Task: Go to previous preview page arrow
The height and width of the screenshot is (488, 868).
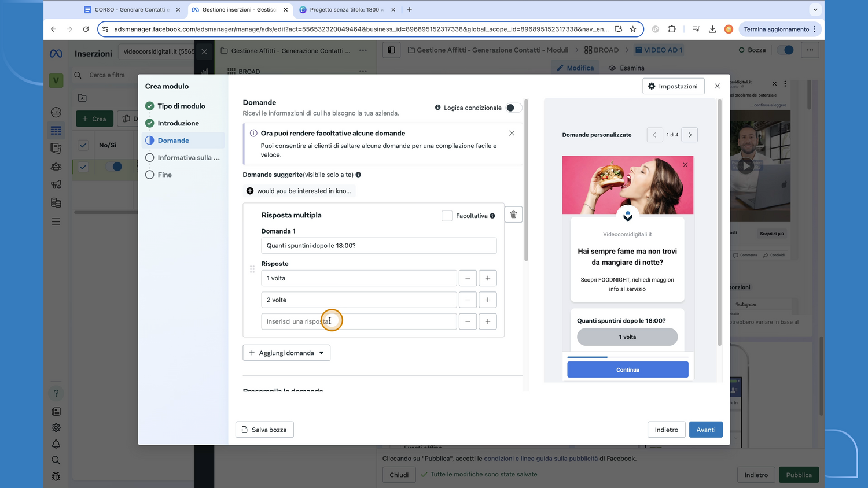Action: 654,135
